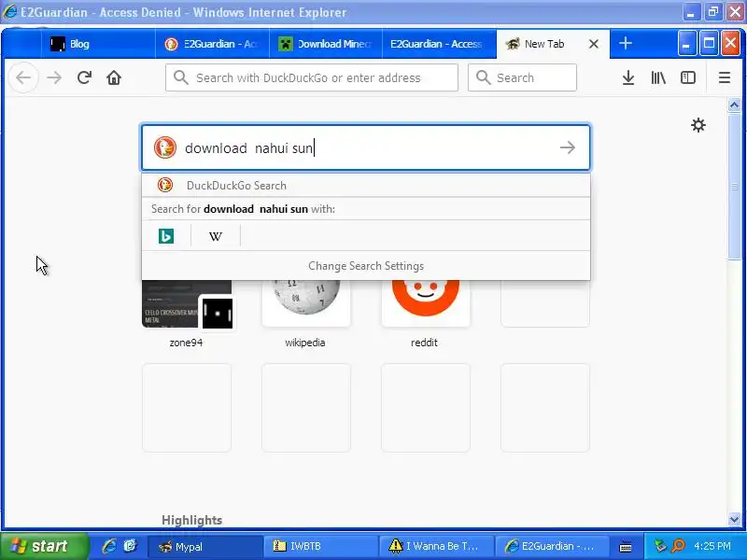Image resolution: width=747 pixels, height=560 pixels.
Task: Click the green network tray icon
Action: 660,546
